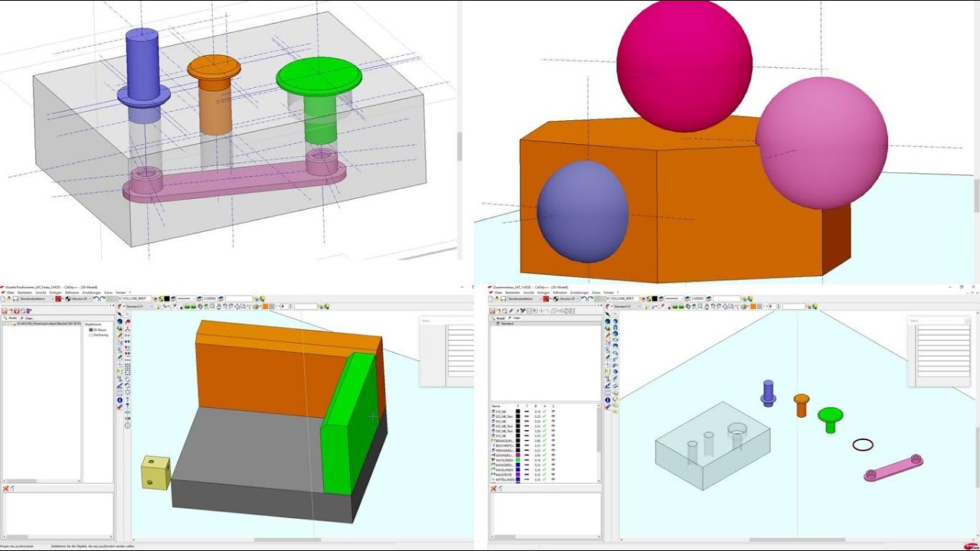Open Einstellungen menu in Würfel Positionieren window

click(91, 292)
